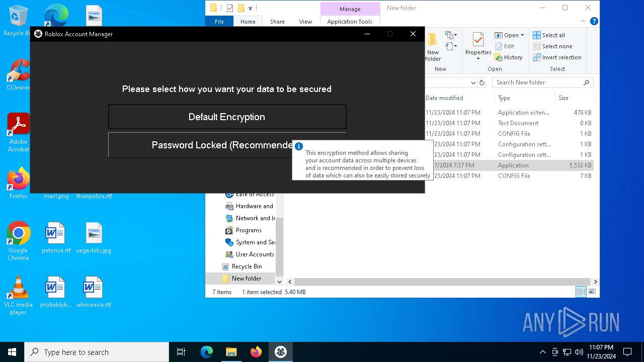644x362 pixels.
Task: Click Select all in Explorer ribbon
Action: pyautogui.click(x=549, y=35)
